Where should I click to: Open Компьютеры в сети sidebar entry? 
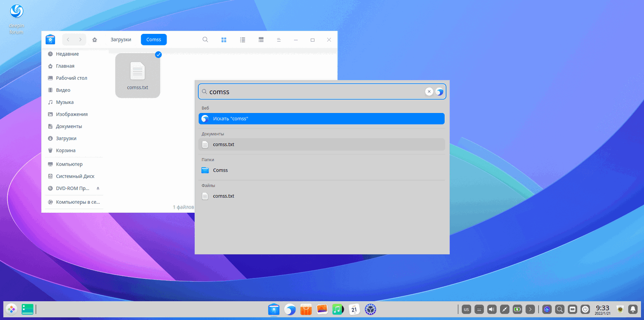tap(73, 202)
